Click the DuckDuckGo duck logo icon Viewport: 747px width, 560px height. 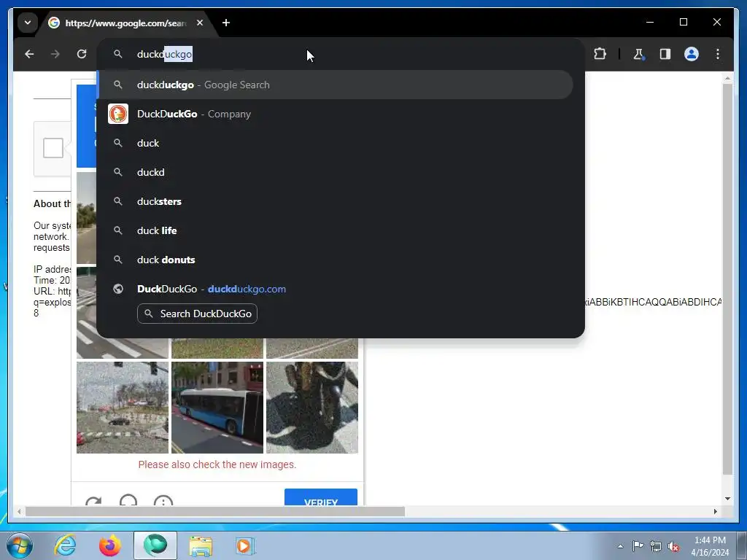[x=118, y=114]
